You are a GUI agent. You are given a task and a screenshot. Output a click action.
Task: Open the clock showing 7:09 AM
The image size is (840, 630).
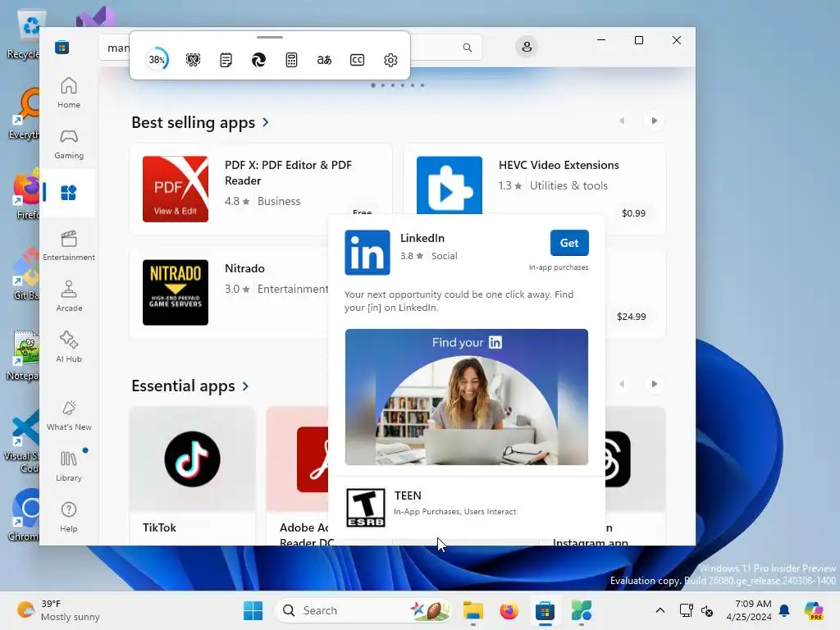[749, 610]
